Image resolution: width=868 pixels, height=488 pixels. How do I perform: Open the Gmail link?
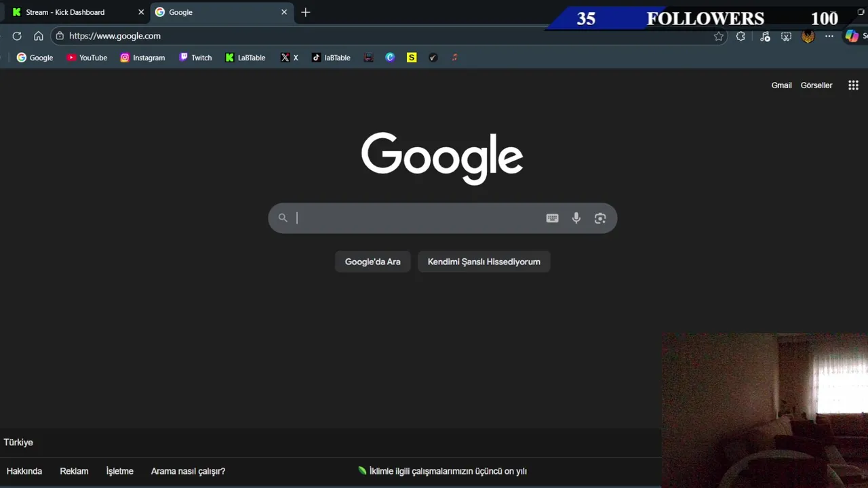[x=781, y=85]
